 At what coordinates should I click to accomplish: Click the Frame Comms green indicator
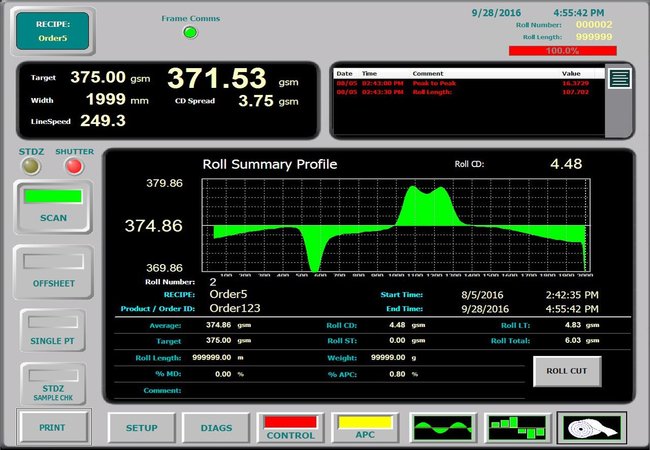click(x=190, y=33)
